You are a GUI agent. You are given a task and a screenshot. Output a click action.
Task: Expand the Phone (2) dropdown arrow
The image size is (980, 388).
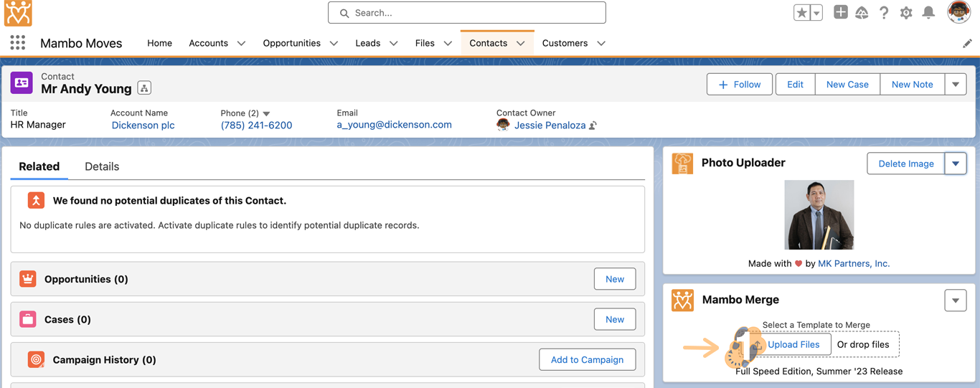pos(267,113)
